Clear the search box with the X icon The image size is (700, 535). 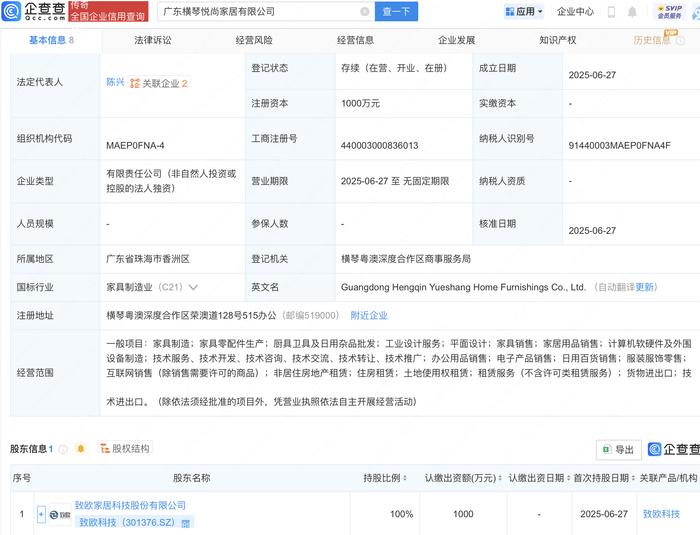pos(364,12)
